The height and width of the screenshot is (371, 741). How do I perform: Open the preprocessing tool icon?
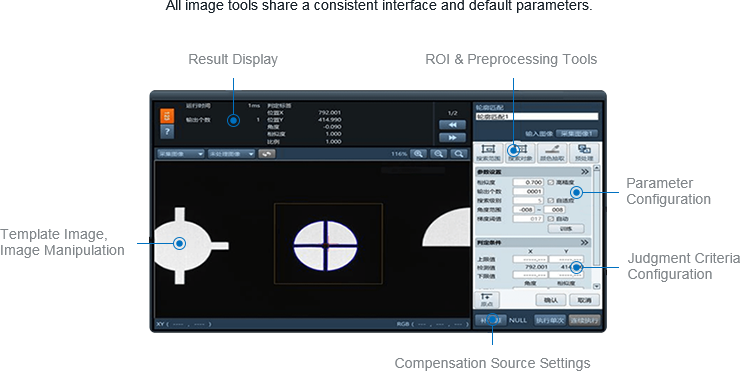pos(584,153)
